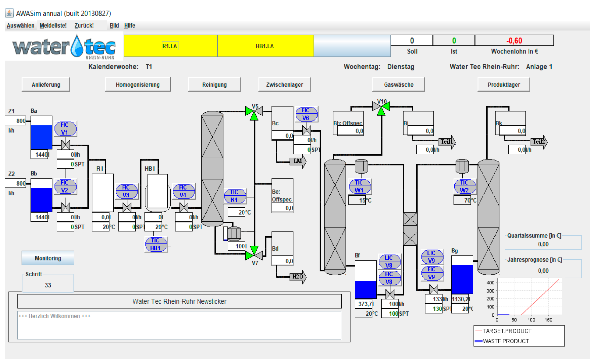Click the TIC W1 controller bubble
Image resolution: width=596 pixels, height=364 pixels.
[x=360, y=186]
